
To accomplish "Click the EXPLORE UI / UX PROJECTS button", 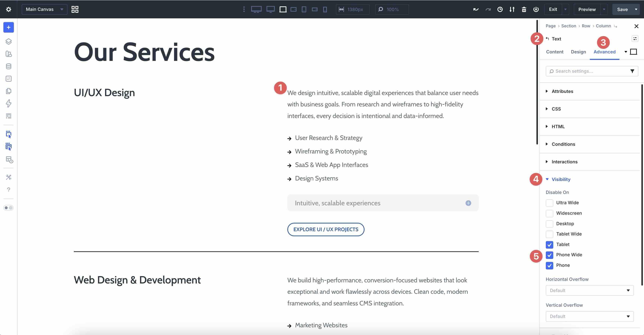I will point(326,229).
